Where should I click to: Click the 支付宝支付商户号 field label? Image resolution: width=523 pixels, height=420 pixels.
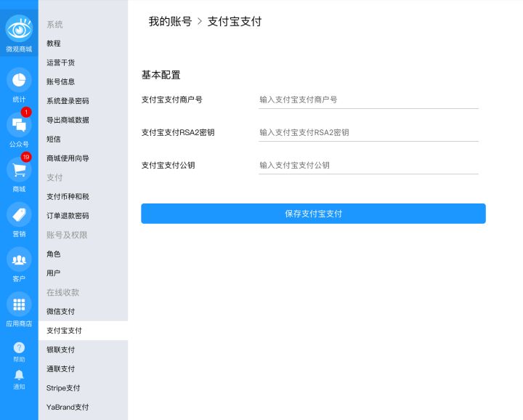171,100
